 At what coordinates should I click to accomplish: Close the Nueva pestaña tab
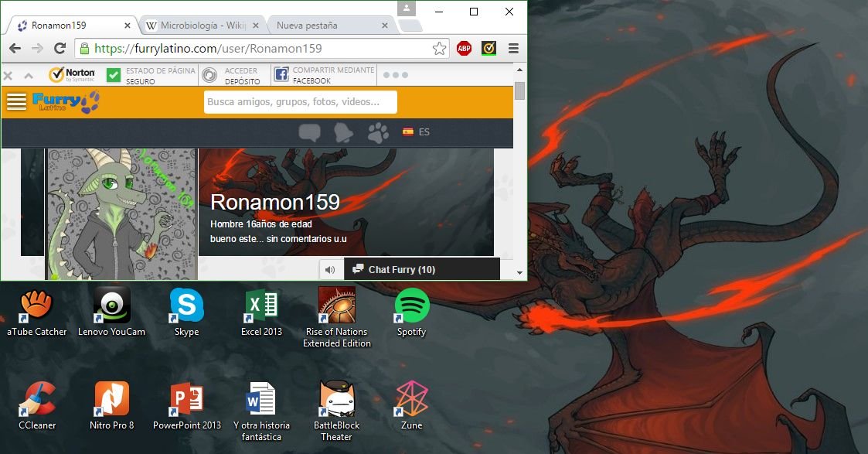tap(385, 26)
